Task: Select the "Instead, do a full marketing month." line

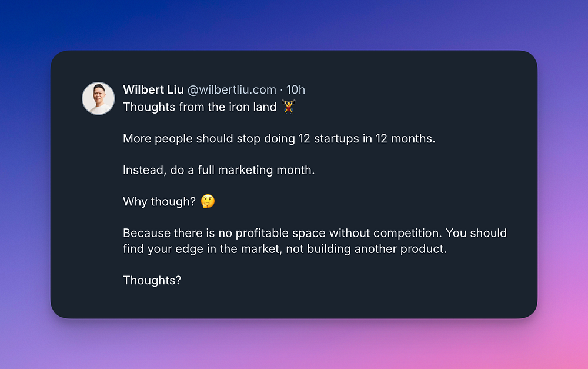Action: click(219, 170)
